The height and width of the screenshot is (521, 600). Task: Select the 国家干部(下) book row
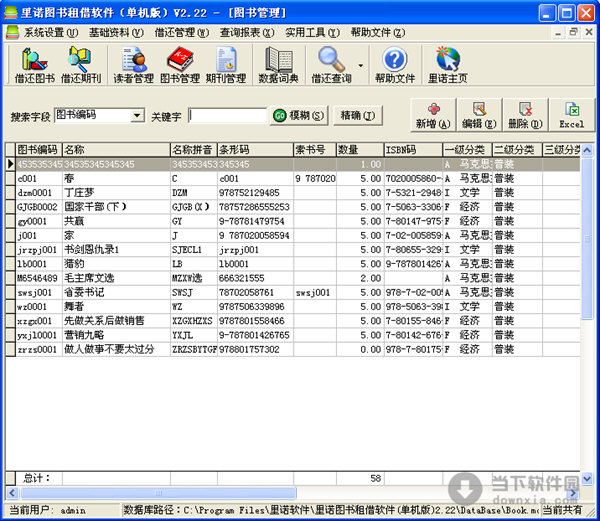click(x=293, y=207)
